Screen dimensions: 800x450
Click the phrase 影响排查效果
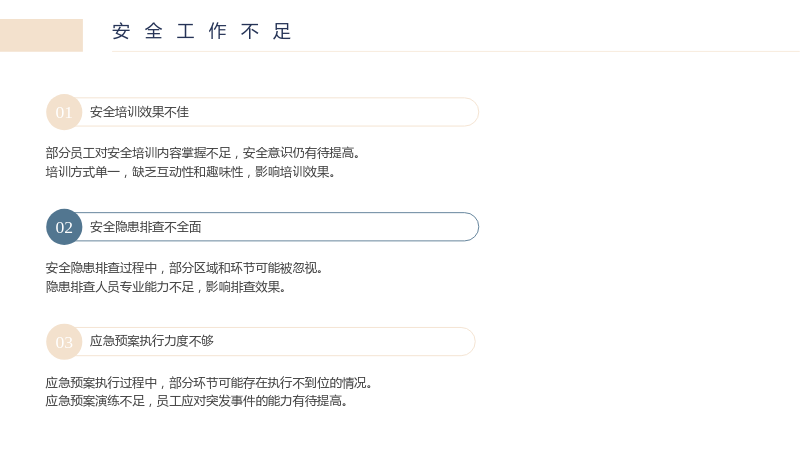[x=245, y=287]
